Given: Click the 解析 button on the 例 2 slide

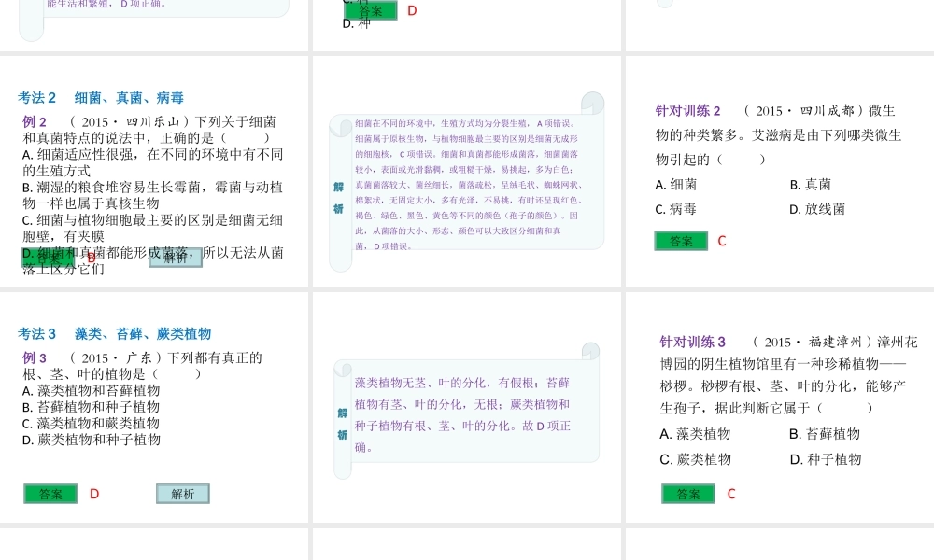Looking at the screenshot, I should click(176, 258).
